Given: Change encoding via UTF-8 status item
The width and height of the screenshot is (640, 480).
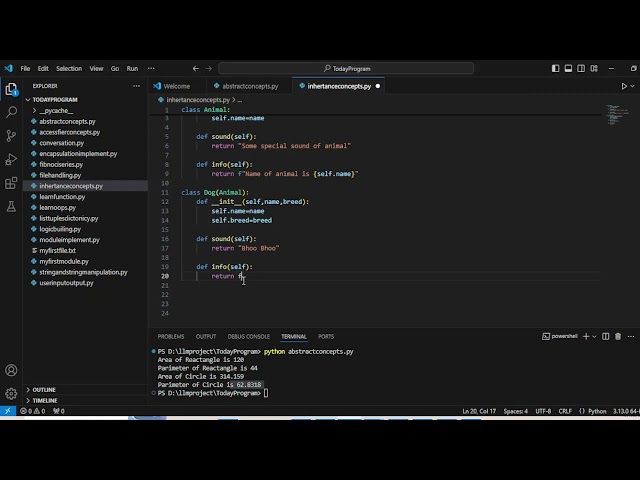Looking at the screenshot, I should pyautogui.click(x=543, y=411).
